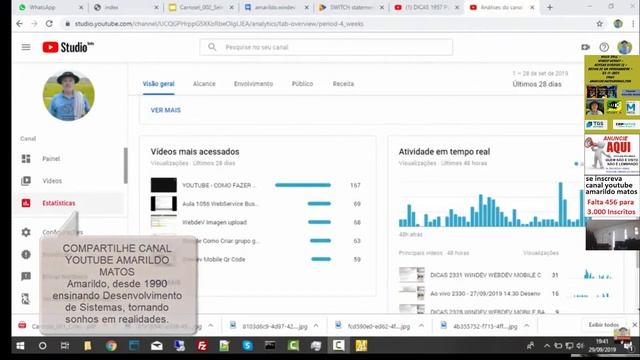Click the sidebar vertical scrollbar
This screenshot has width=640, height=360.
pos(126,165)
